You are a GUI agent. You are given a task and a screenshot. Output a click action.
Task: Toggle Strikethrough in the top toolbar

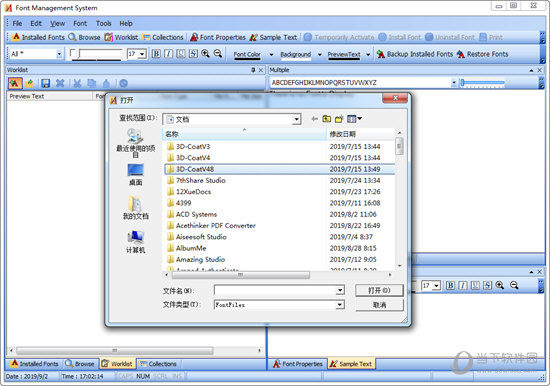(193, 54)
